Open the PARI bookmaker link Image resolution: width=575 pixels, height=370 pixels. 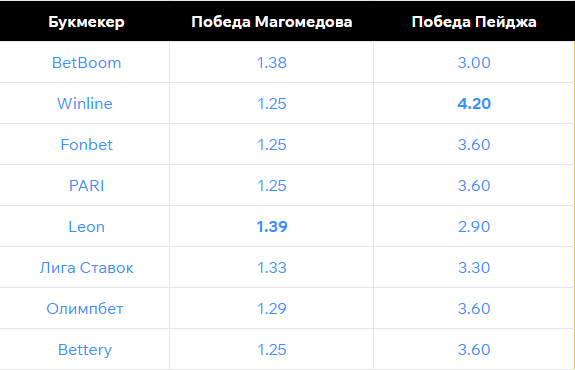pos(87,186)
